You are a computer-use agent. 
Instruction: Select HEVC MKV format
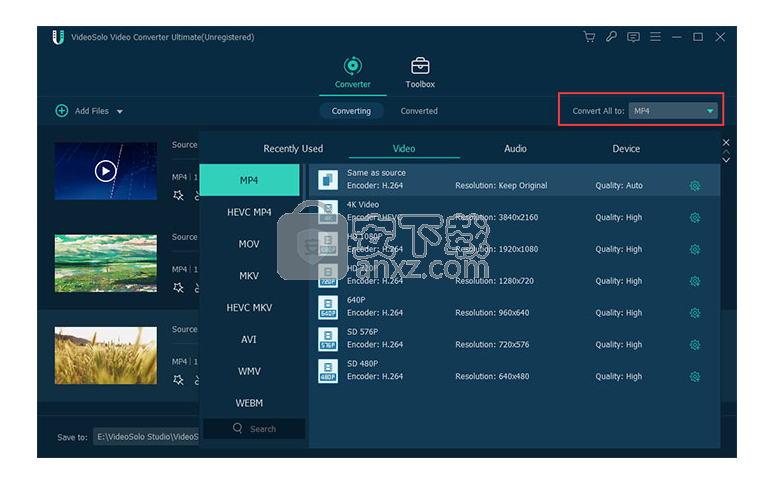pyautogui.click(x=249, y=308)
